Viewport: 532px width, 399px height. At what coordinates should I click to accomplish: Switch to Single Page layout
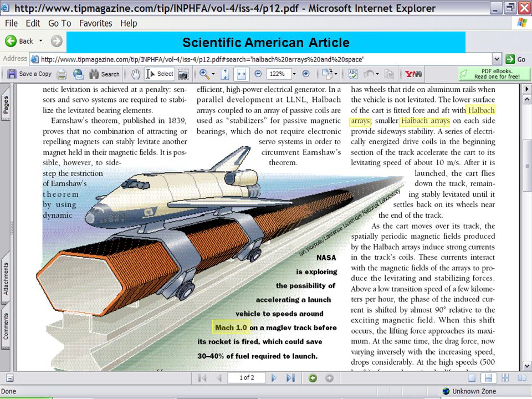point(472,377)
